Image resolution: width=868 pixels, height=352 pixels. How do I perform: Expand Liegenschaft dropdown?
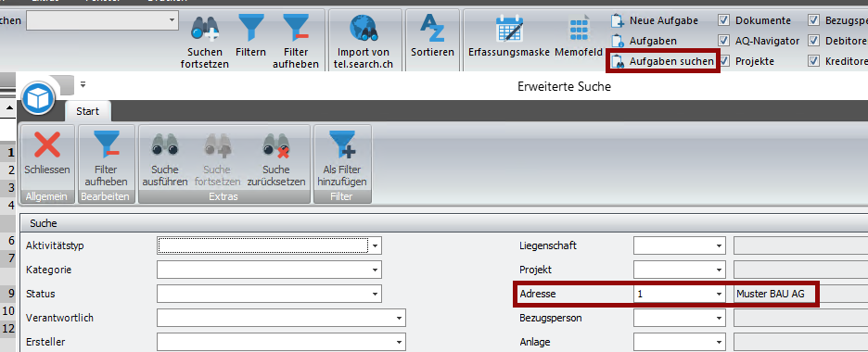coord(719,245)
